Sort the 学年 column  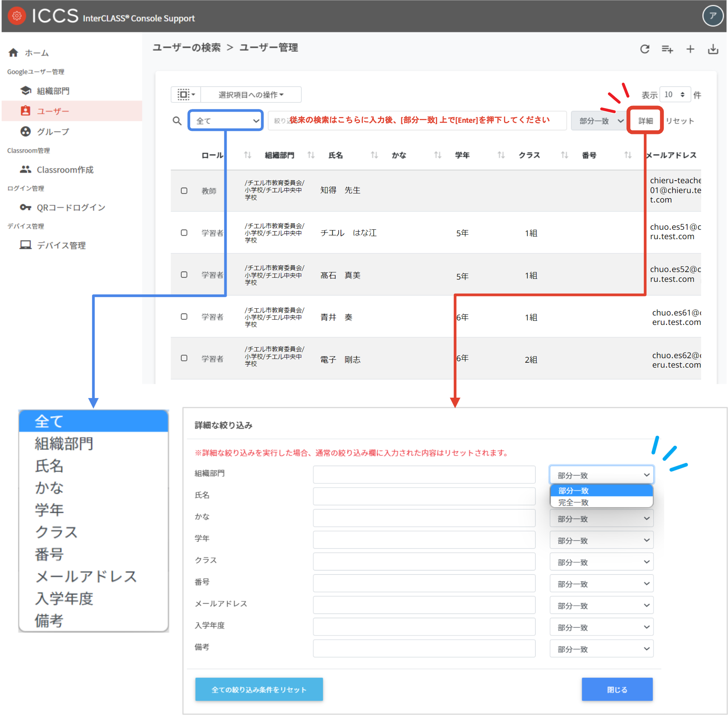(x=501, y=155)
